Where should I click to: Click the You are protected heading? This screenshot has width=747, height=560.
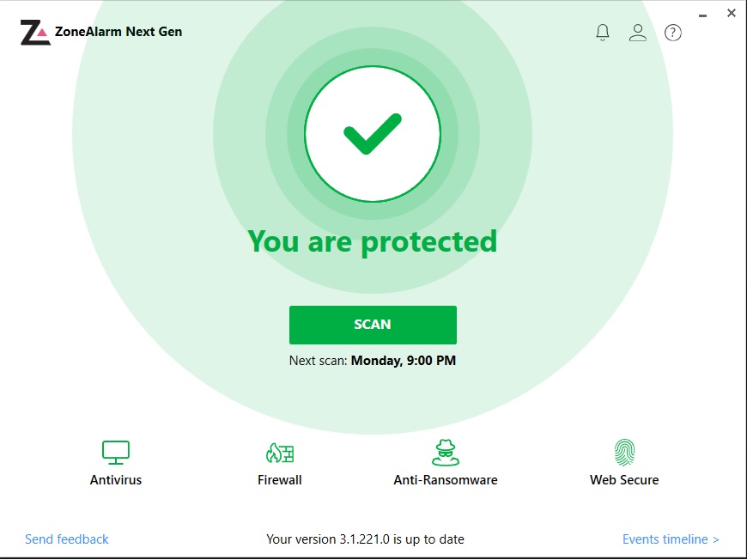[373, 242]
